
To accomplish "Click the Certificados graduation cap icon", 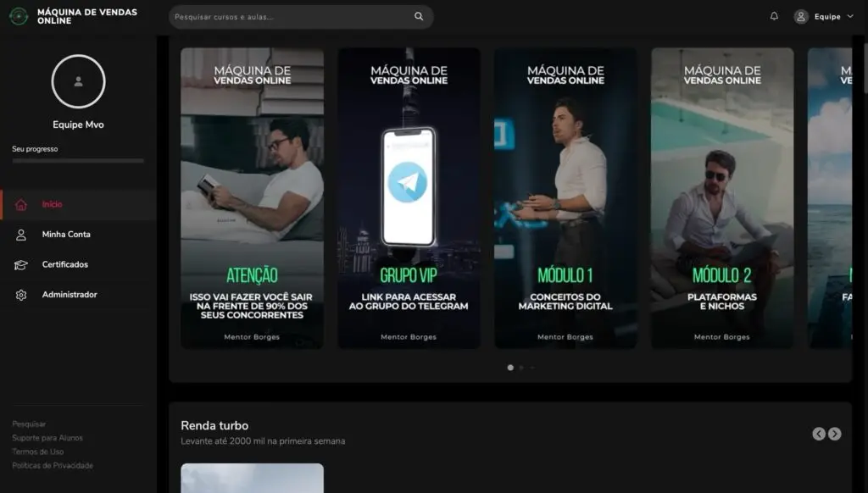I will click(x=21, y=265).
